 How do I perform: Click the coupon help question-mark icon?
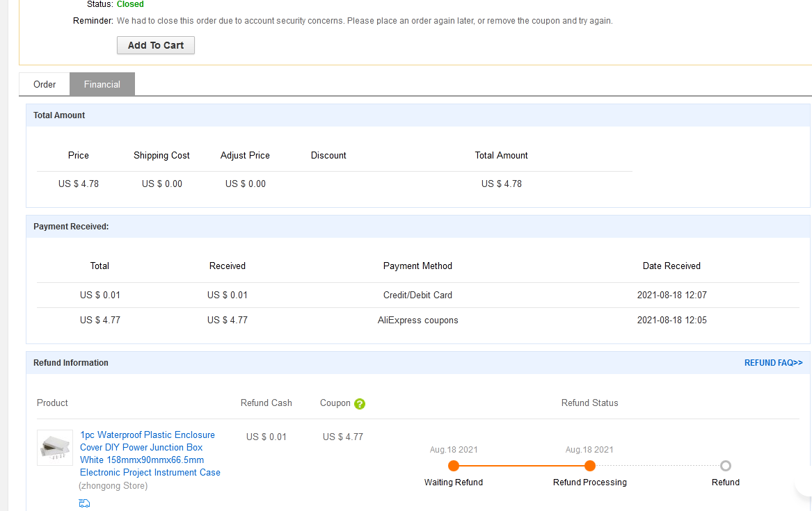coord(360,404)
